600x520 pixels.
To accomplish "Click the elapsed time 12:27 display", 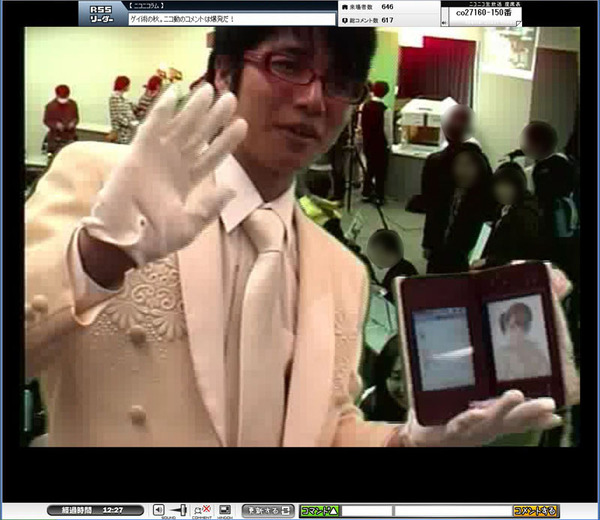I will click(x=95, y=510).
